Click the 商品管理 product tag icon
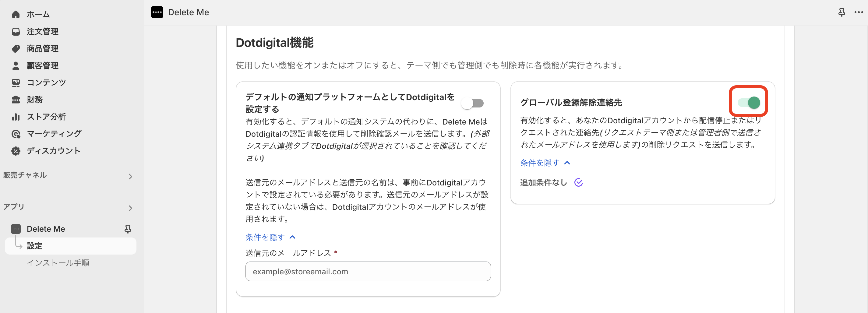The height and width of the screenshot is (313, 868). (x=16, y=48)
